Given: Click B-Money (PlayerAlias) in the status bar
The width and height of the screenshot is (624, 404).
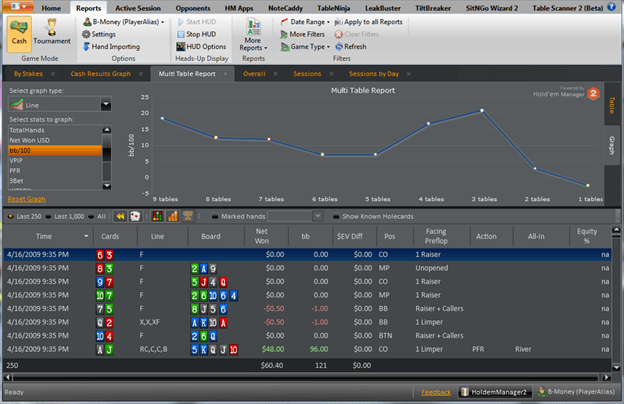Looking at the screenshot, I should 576,392.
